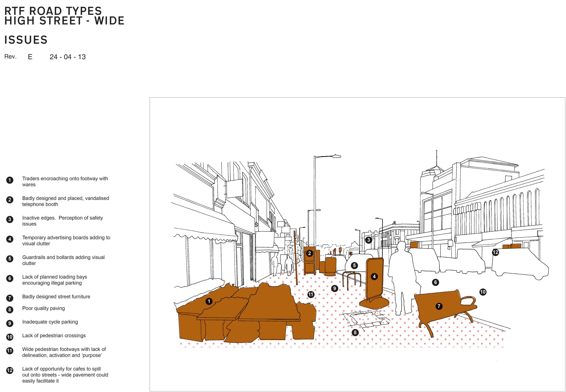Click marker 9 beside the cycle stands
Screen dimensions: 566x392
click(x=334, y=288)
